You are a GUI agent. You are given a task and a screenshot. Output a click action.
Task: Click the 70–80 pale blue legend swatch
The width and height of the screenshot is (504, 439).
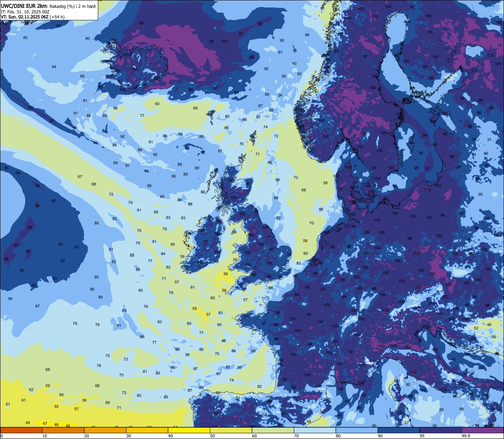pyautogui.click(x=315, y=430)
